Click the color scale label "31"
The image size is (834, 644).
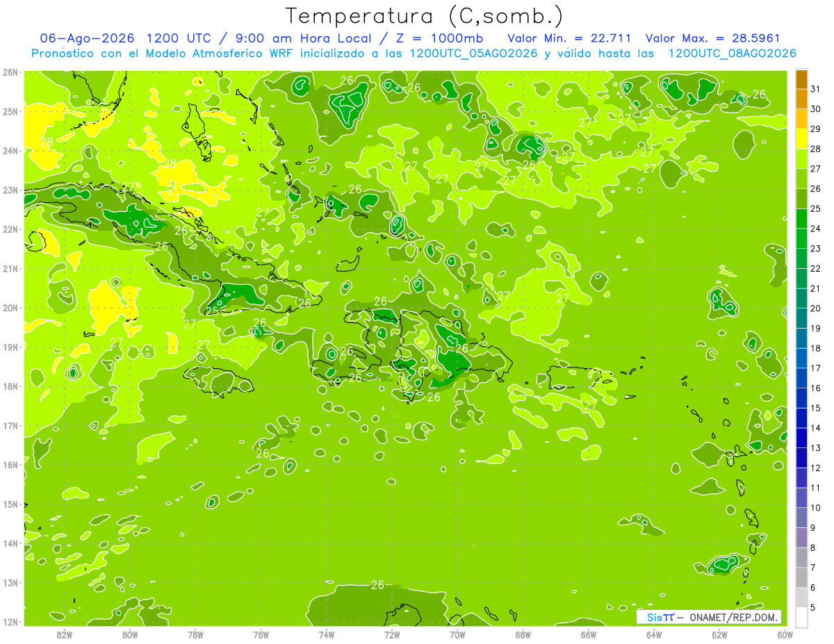815,89
